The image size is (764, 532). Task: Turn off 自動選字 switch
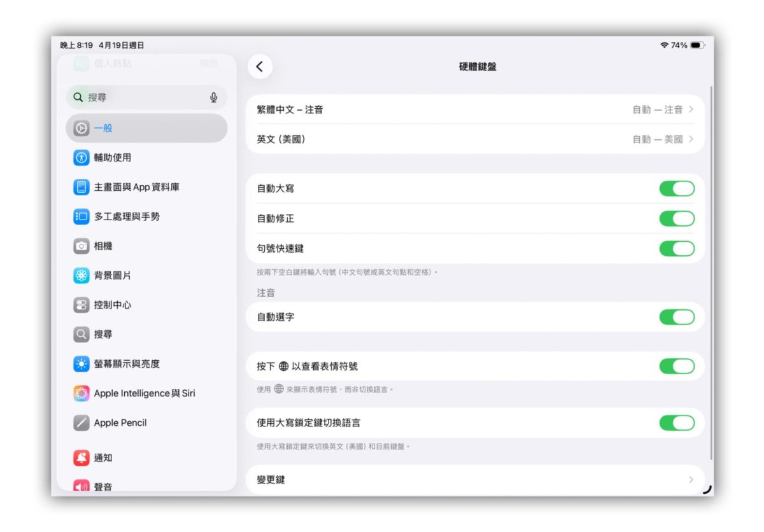[677, 317]
